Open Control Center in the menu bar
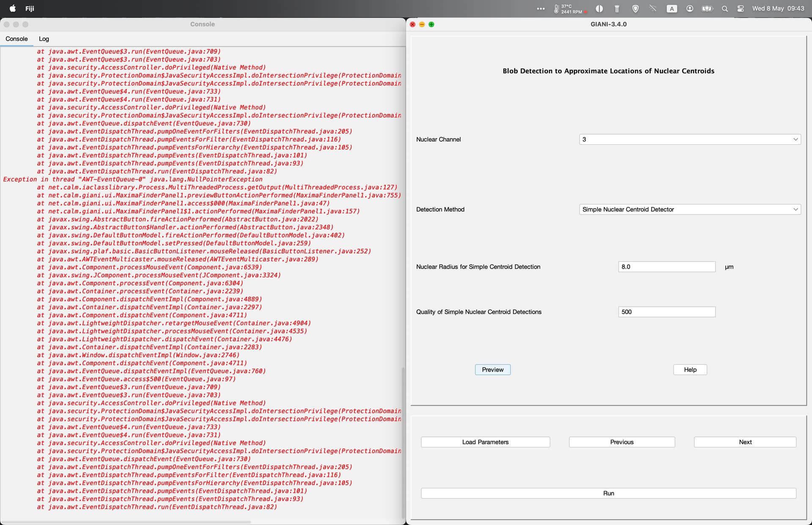The image size is (812, 525). [740, 8]
